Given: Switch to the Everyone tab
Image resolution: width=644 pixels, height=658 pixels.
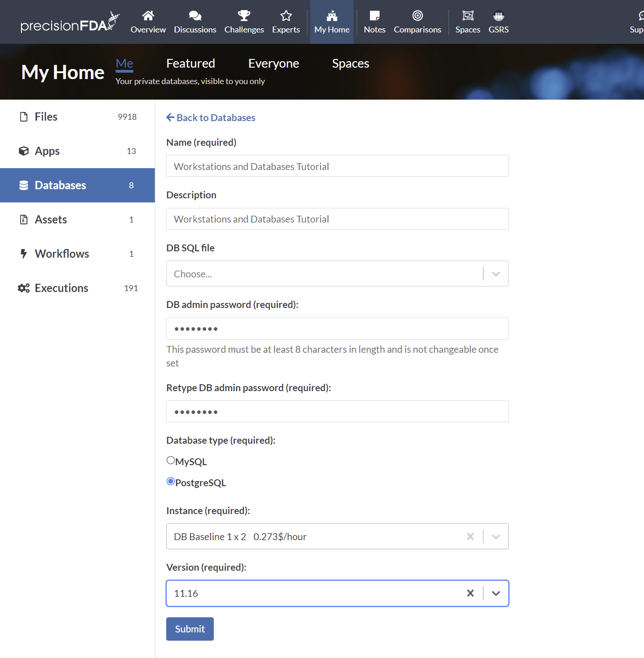Looking at the screenshot, I should pos(274,64).
